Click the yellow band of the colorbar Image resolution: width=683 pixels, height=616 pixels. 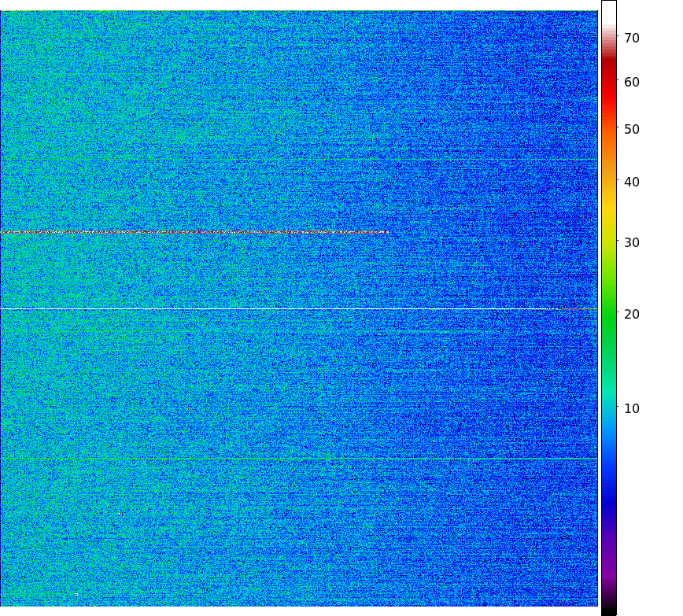coord(608,205)
